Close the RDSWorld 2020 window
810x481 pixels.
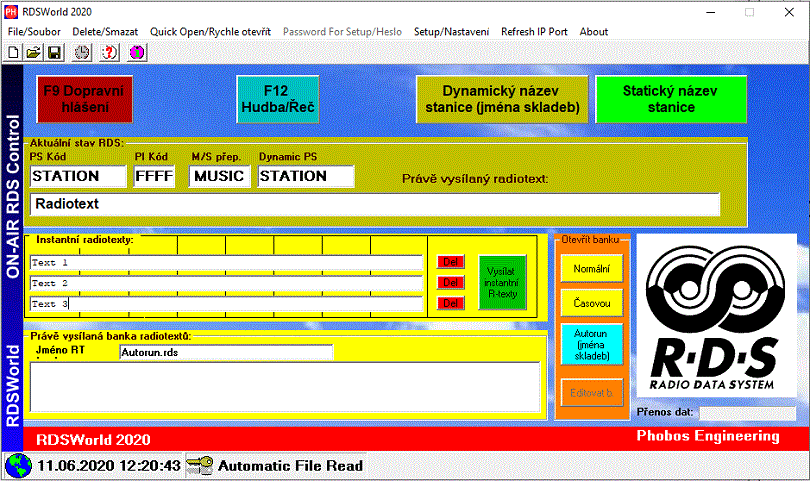point(789,12)
